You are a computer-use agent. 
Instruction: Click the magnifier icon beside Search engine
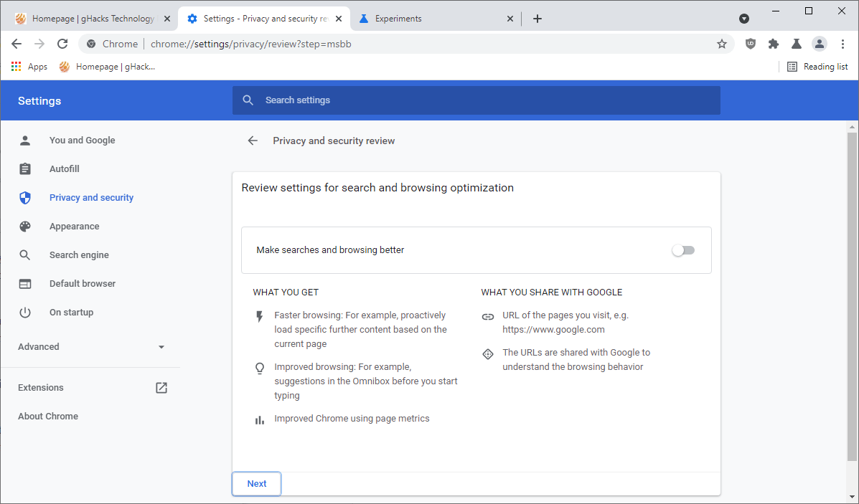click(25, 255)
